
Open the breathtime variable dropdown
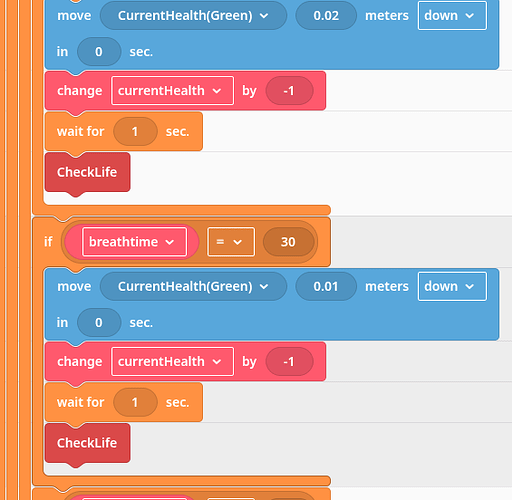(134, 242)
